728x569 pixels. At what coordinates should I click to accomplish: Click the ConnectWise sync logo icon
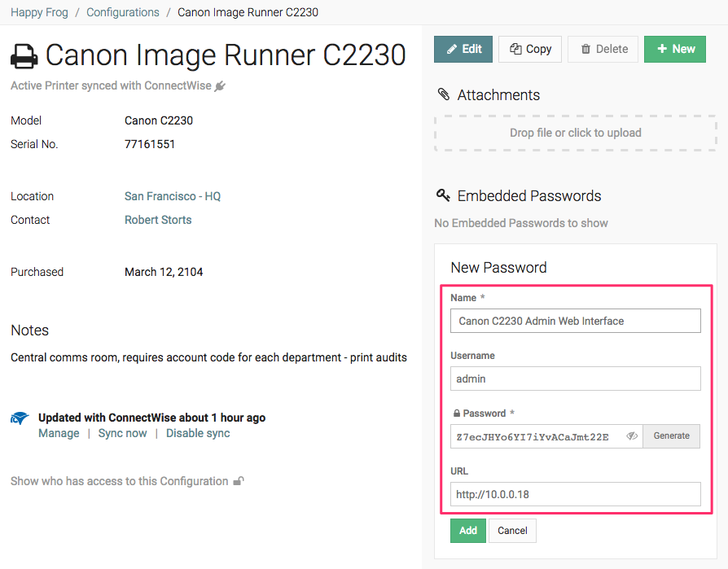click(20, 418)
